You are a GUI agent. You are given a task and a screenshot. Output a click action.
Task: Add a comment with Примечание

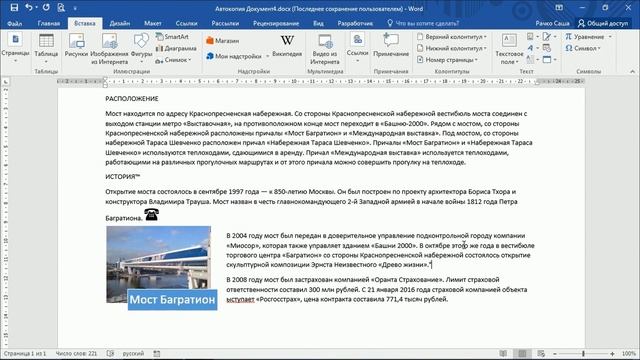coord(391,46)
